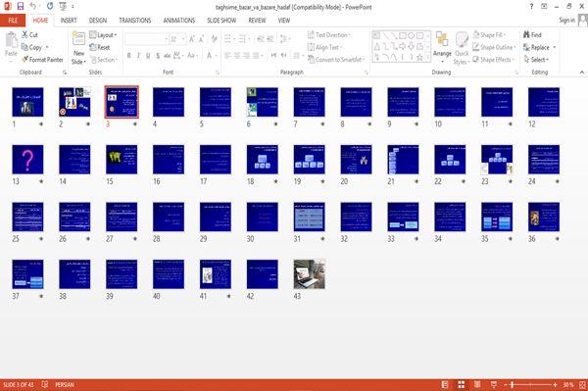Collapse the ribbon with the chevron

(x=581, y=73)
